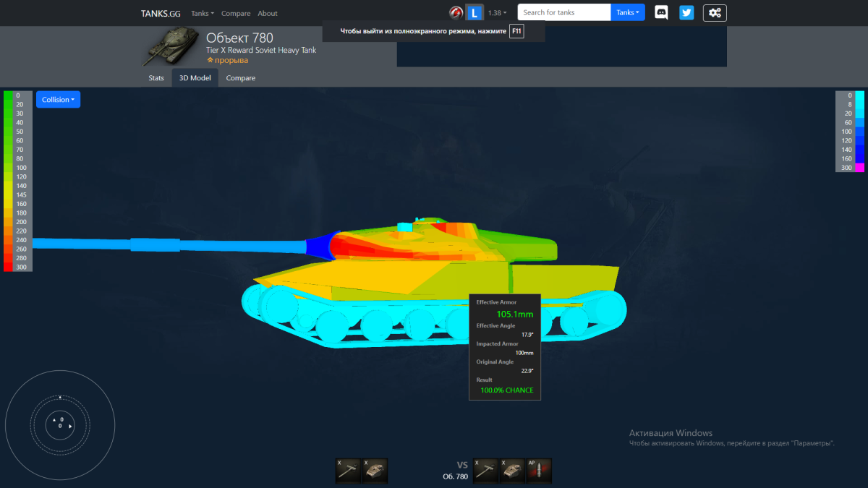Open the Discord icon link
This screenshot has height=488, width=868.
click(661, 12)
